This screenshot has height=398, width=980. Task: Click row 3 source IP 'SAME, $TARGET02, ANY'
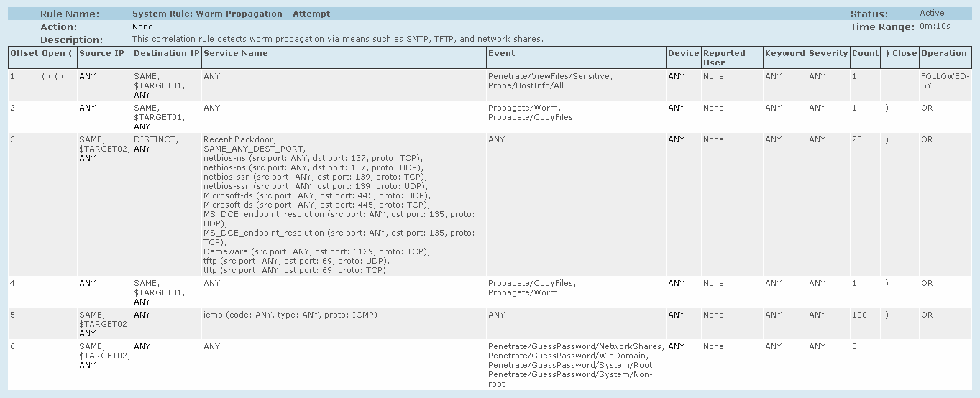tap(104, 149)
